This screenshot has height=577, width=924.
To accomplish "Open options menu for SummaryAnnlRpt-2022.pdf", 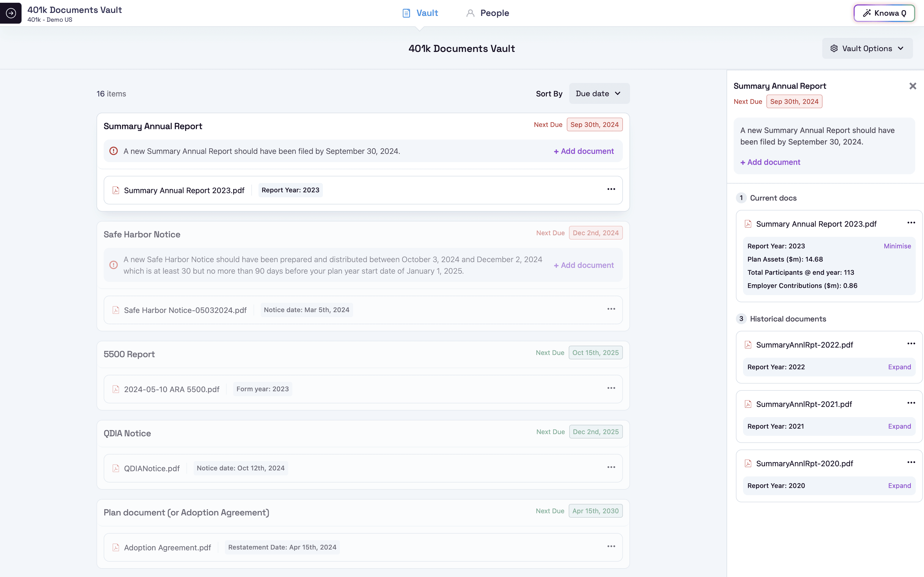I will coord(911,343).
